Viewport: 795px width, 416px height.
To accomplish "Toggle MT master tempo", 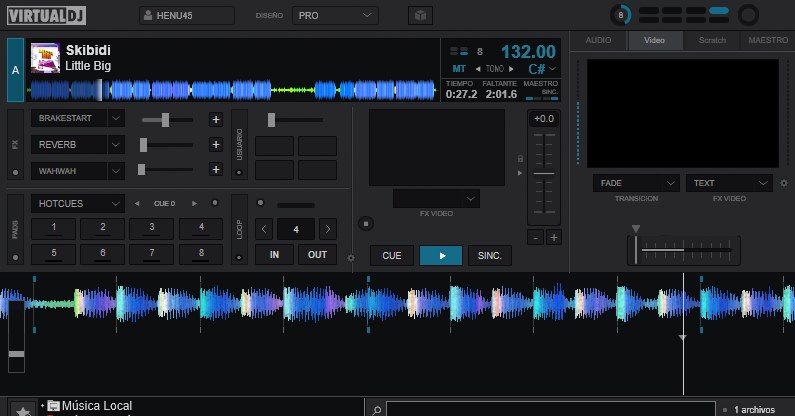I will [x=459, y=68].
